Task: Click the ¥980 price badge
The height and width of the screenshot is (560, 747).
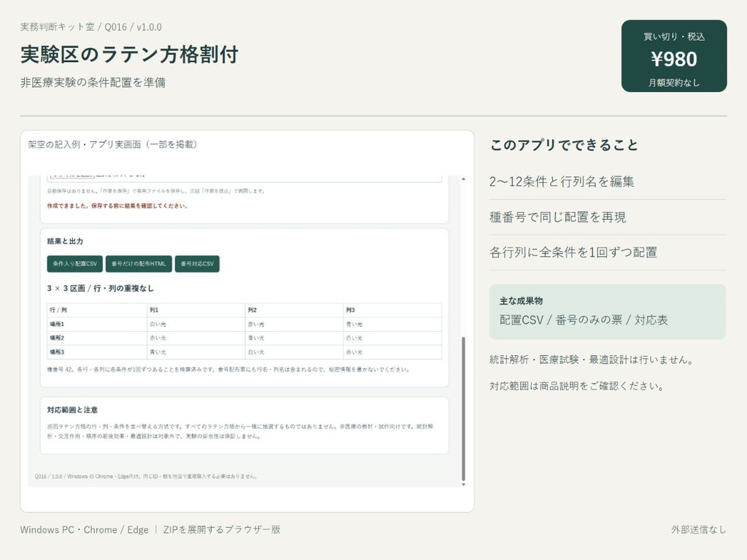Action: pyautogui.click(x=674, y=56)
